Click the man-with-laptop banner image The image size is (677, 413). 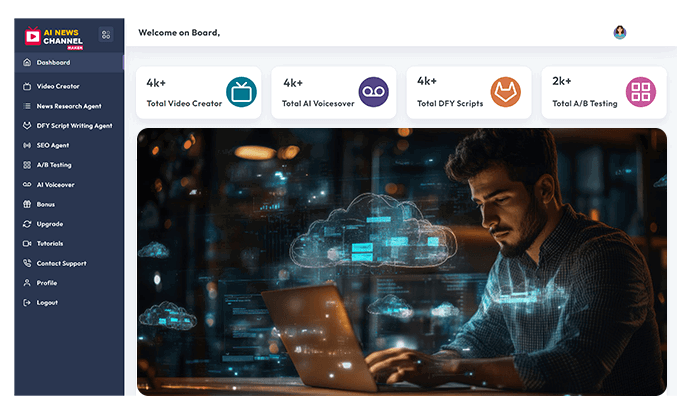click(x=401, y=261)
